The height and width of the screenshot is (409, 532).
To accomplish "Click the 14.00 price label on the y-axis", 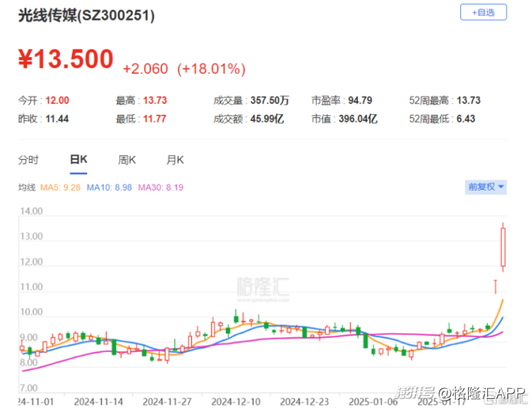I will point(30,211).
